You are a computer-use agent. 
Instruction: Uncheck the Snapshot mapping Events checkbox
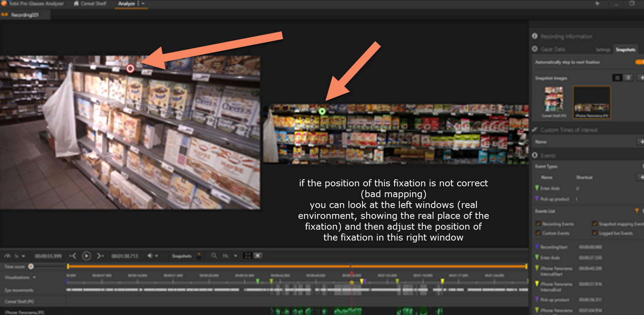(594, 224)
